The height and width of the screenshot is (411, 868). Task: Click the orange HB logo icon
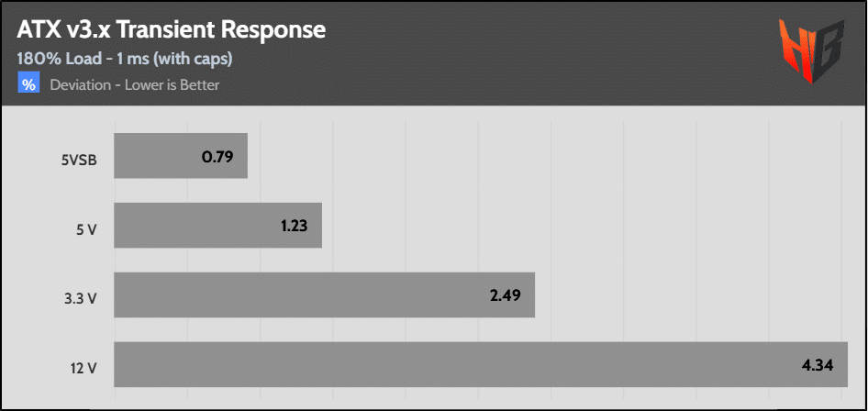tap(811, 51)
